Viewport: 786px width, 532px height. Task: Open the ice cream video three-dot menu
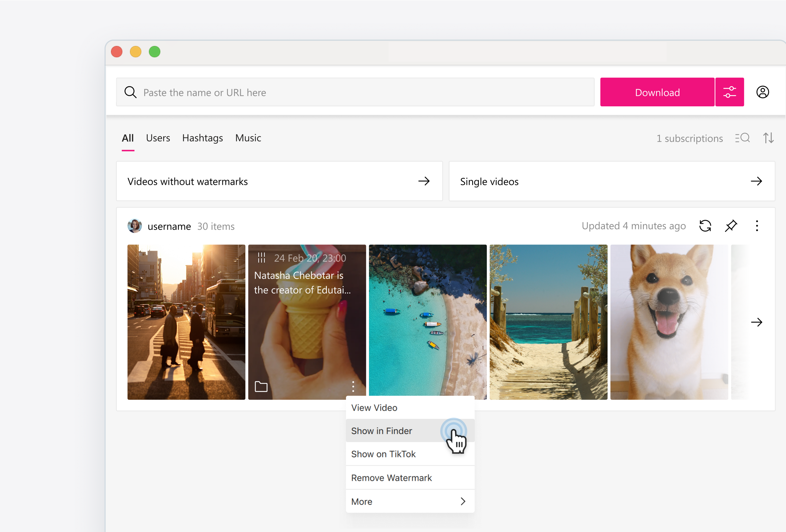tap(353, 386)
